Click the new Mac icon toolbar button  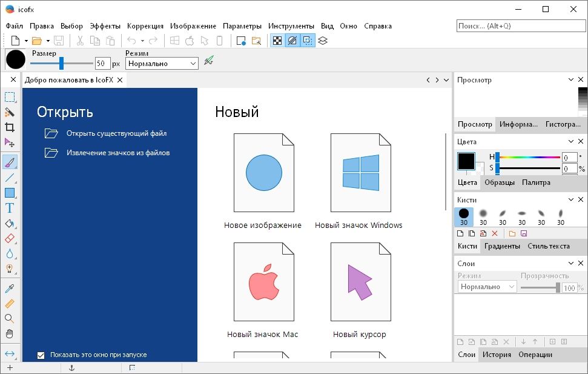click(x=190, y=41)
